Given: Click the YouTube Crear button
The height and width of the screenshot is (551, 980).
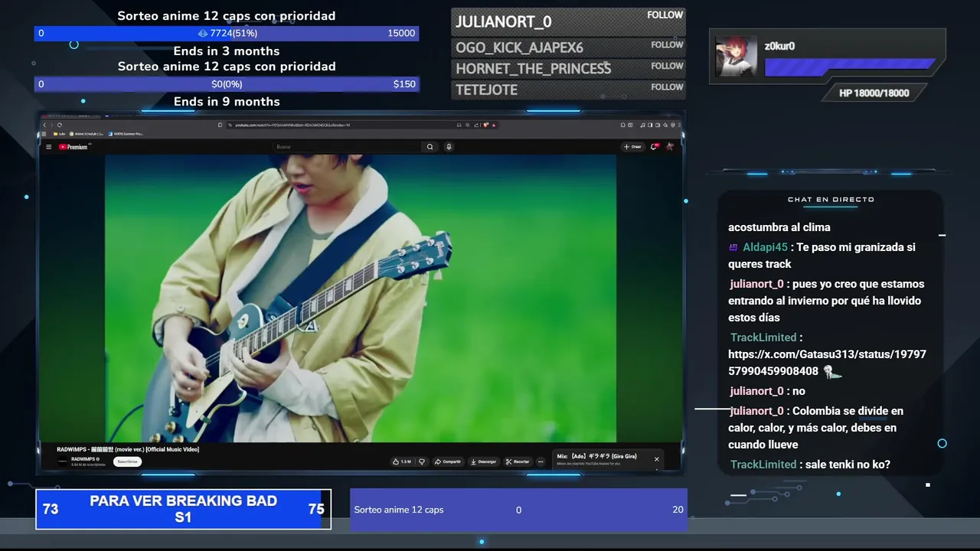Looking at the screenshot, I should pos(632,147).
